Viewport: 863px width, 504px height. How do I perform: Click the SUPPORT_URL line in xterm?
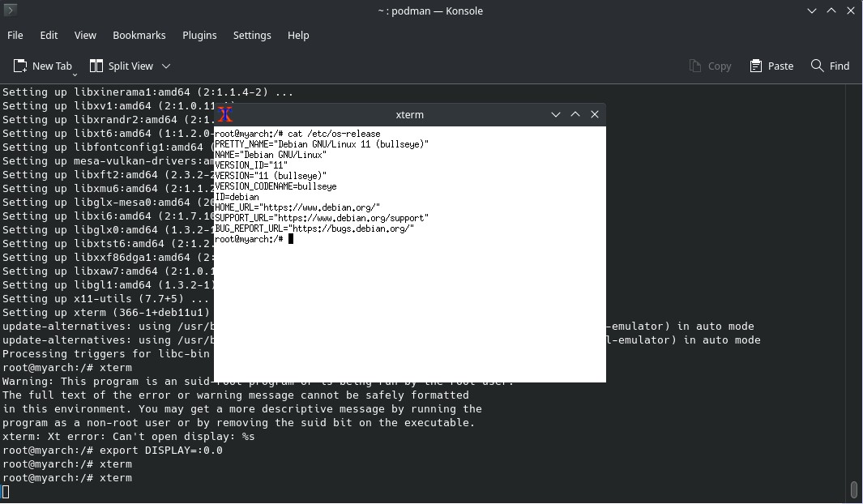tap(322, 218)
